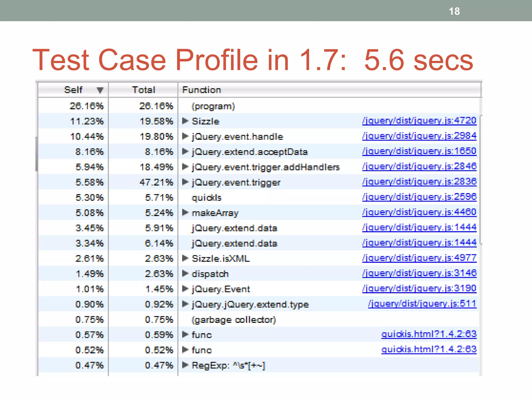Expand the makeArray function row
The height and width of the screenshot is (399, 532).
click(185, 212)
